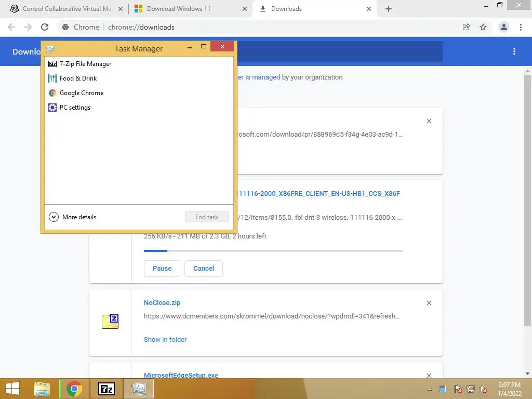Click the 7-Zip icon in Task Manager list
The width and height of the screenshot is (532, 399).
pyautogui.click(x=52, y=64)
